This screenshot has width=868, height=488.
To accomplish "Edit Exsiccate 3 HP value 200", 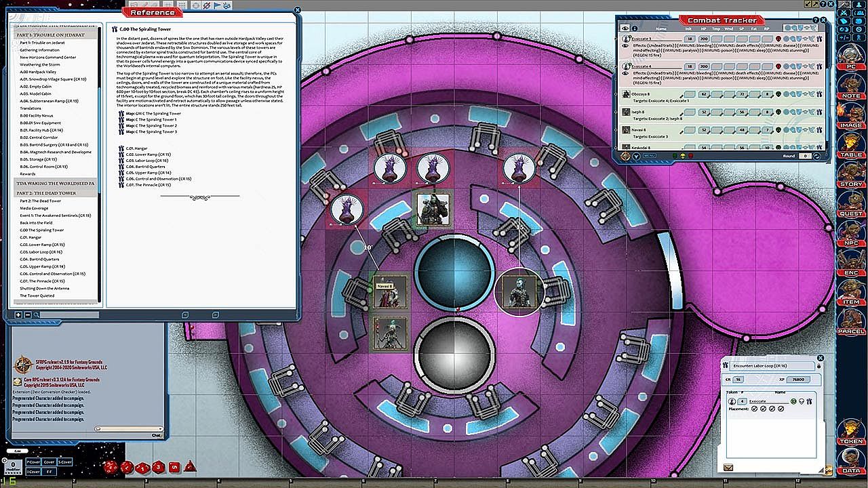I will pyautogui.click(x=704, y=39).
